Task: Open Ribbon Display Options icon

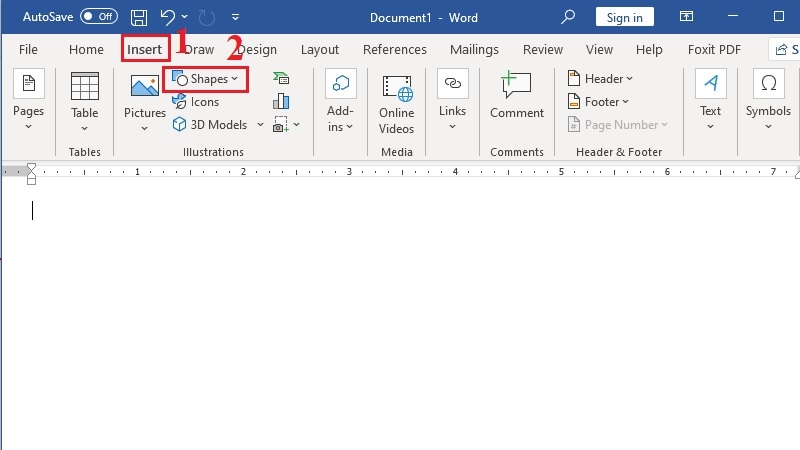Action: pyautogui.click(x=686, y=16)
